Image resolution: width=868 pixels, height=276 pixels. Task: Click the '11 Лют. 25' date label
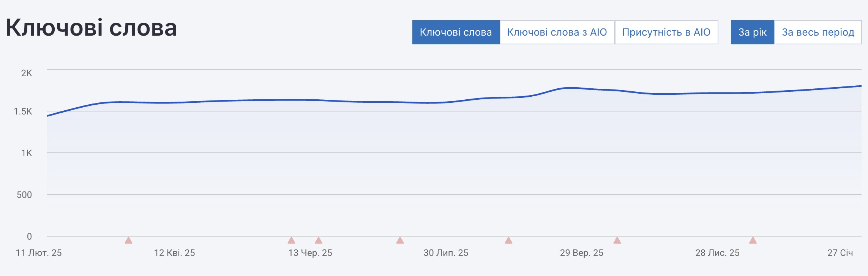pyautogui.click(x=39, y=253)
